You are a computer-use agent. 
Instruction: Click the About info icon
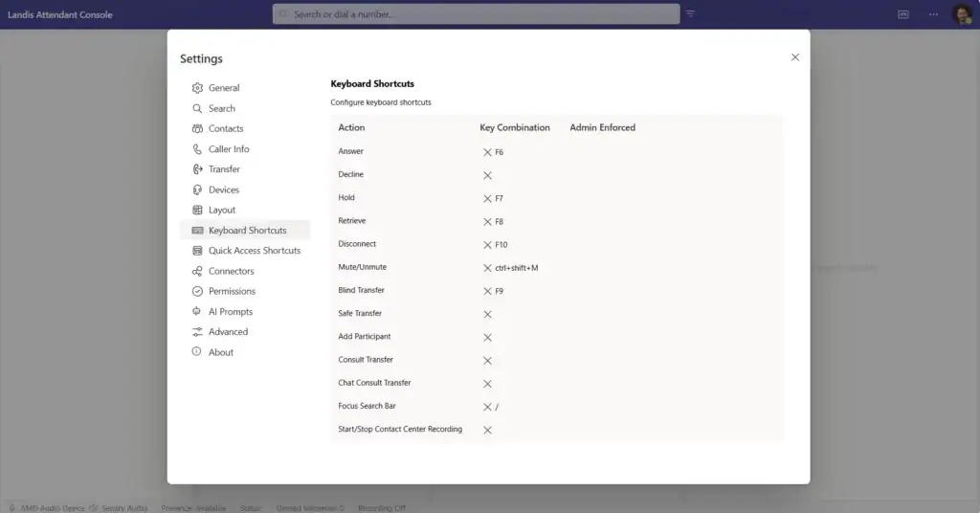click(197, 352)
